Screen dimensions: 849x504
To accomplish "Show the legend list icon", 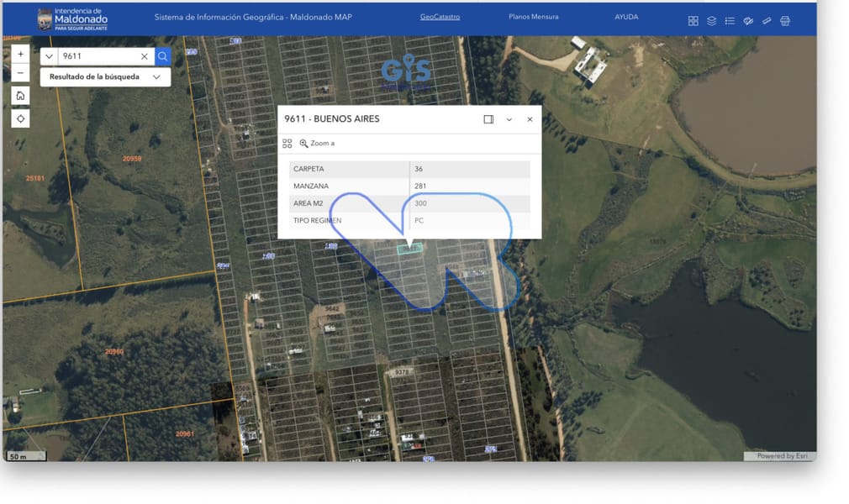I will [730, 21].
